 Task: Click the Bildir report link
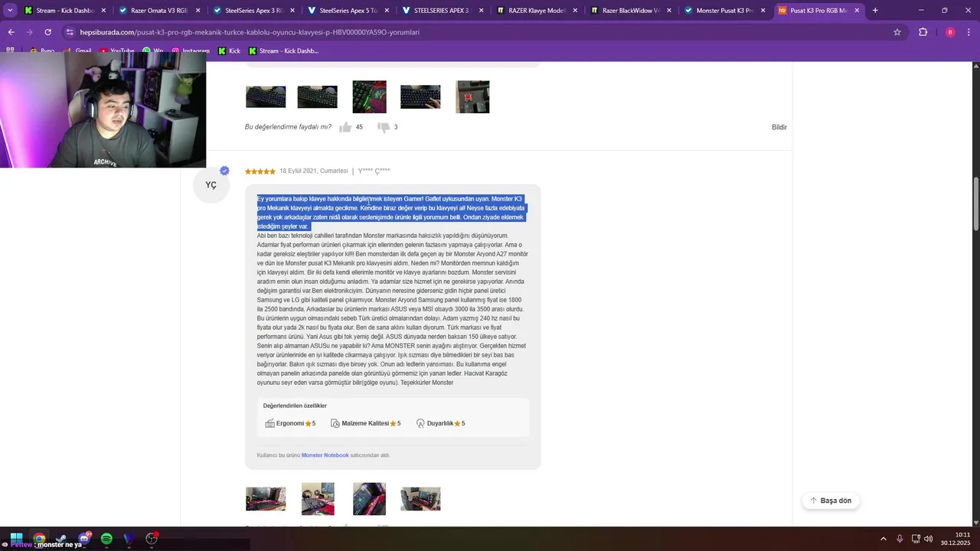click(779, 127)
